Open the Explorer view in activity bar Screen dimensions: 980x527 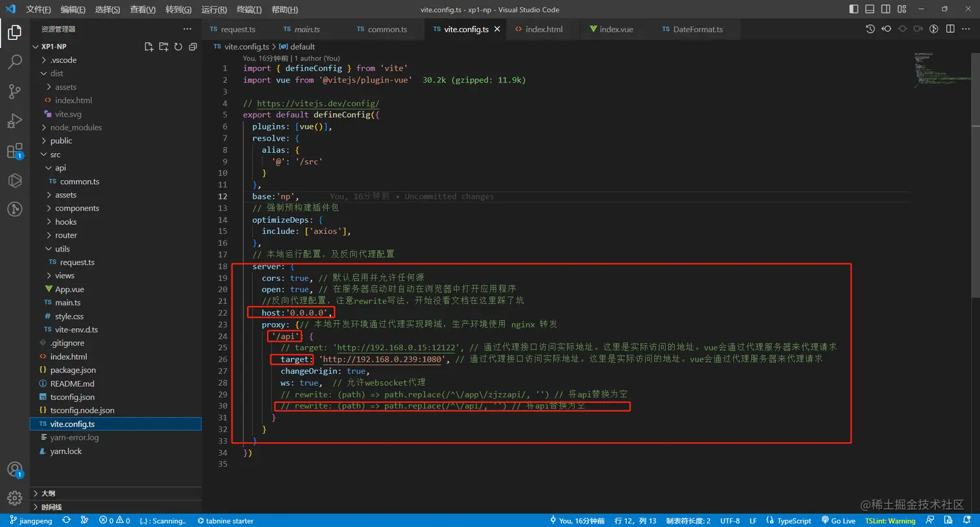(14, 32)
